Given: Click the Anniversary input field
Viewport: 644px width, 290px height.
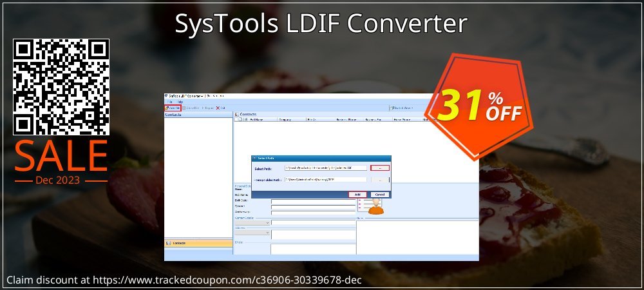Looking at the screenshot, I should tap(313, 213).
